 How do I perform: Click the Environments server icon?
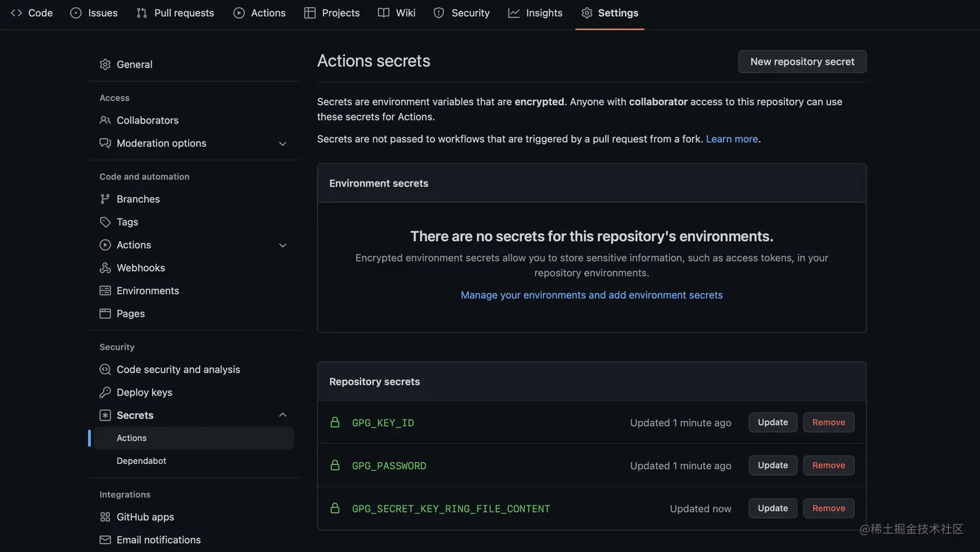pos(105,291)
